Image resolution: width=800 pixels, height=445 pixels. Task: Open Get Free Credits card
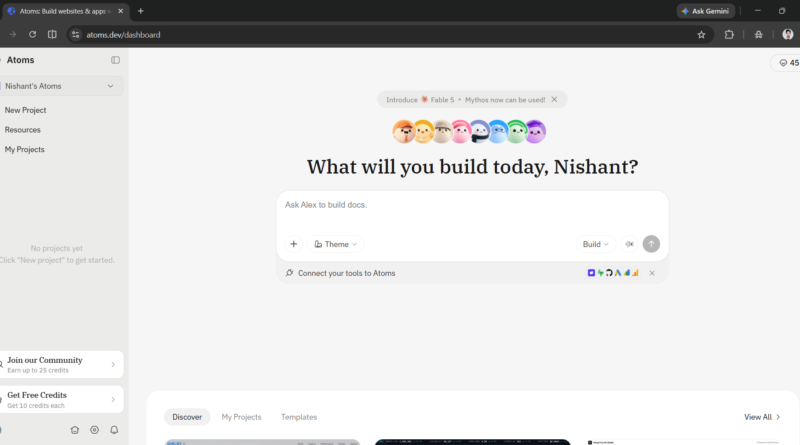click(x=61, y=400)
